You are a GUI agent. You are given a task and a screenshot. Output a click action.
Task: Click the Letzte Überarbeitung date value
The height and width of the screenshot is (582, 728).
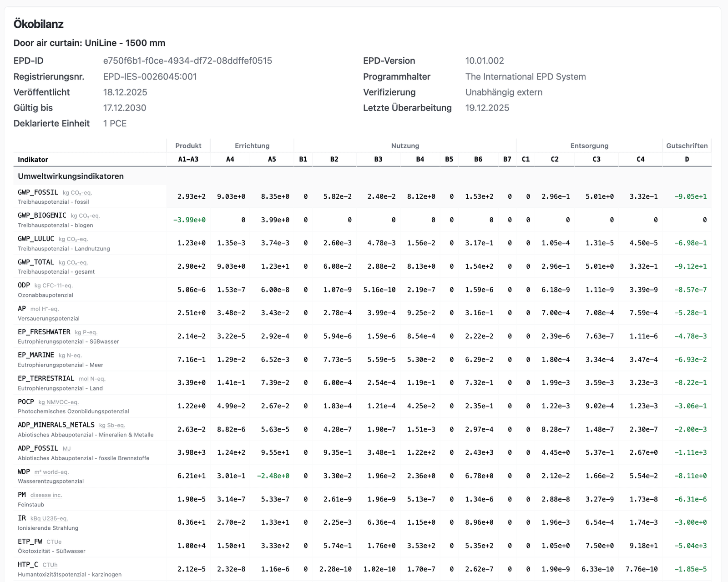coord(487,108)
